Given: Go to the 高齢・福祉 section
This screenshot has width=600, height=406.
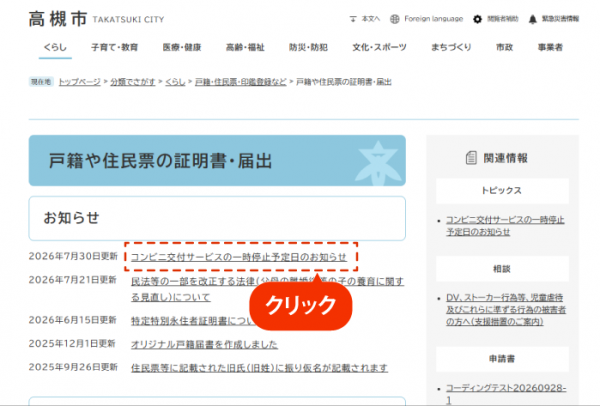Looking at the screenshot, I should point(245,47).
